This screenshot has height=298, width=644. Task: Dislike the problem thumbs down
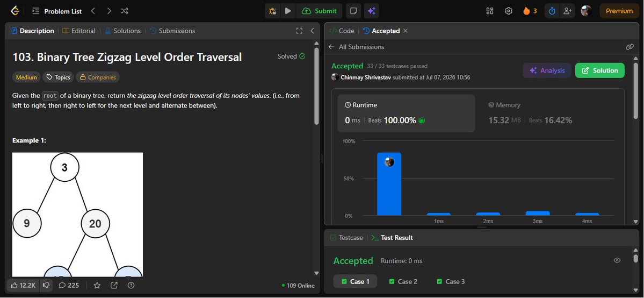pos(46,285)
